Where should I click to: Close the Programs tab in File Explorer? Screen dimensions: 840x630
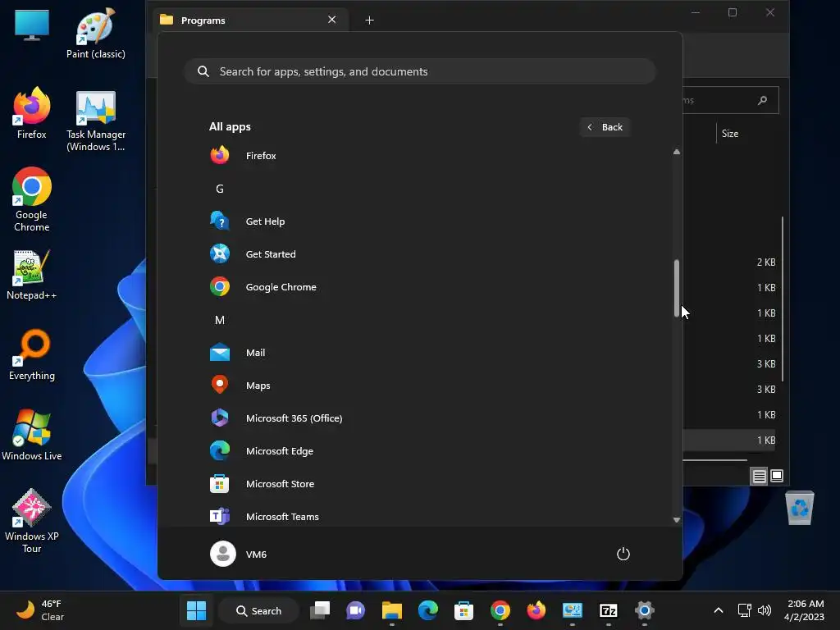331,20
